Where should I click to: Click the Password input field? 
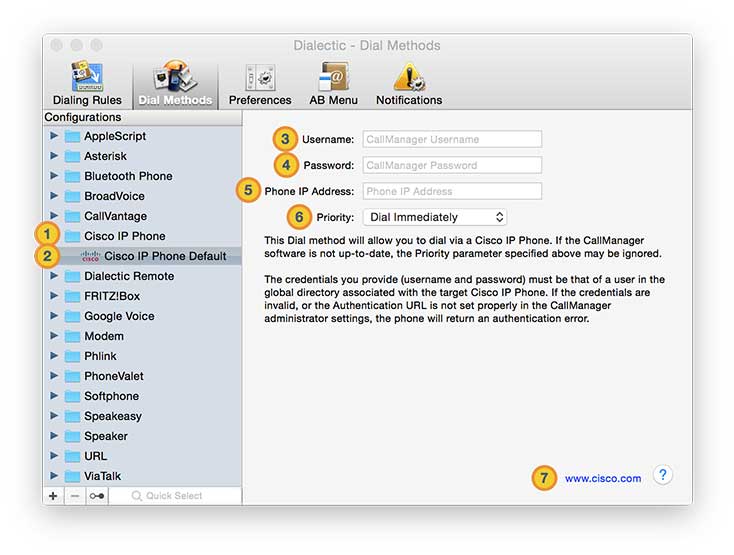452,165
